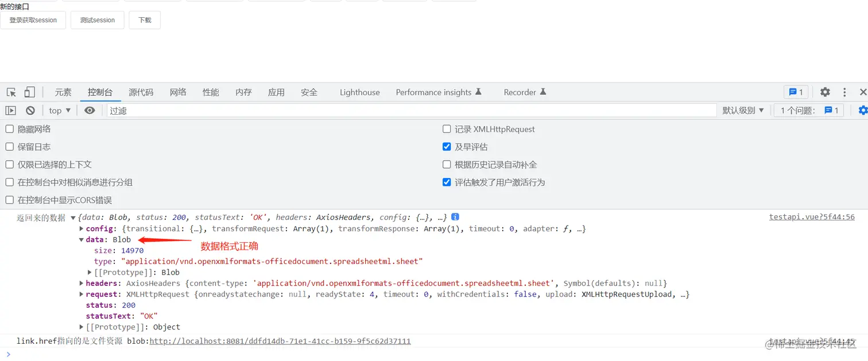The height and width of the screenshot is (361, 868).
Task: Open the DevTools three-dot menu
Action: (x=844, y=92)
